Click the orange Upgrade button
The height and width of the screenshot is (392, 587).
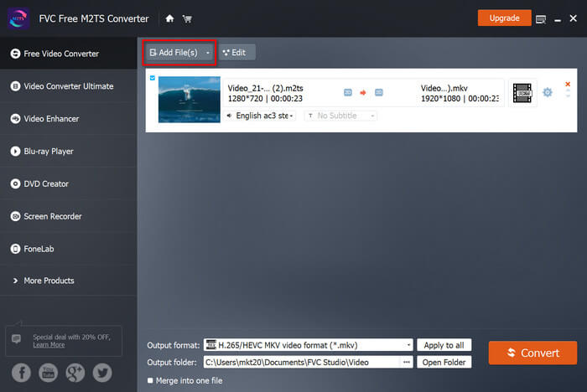pos(504,18)
